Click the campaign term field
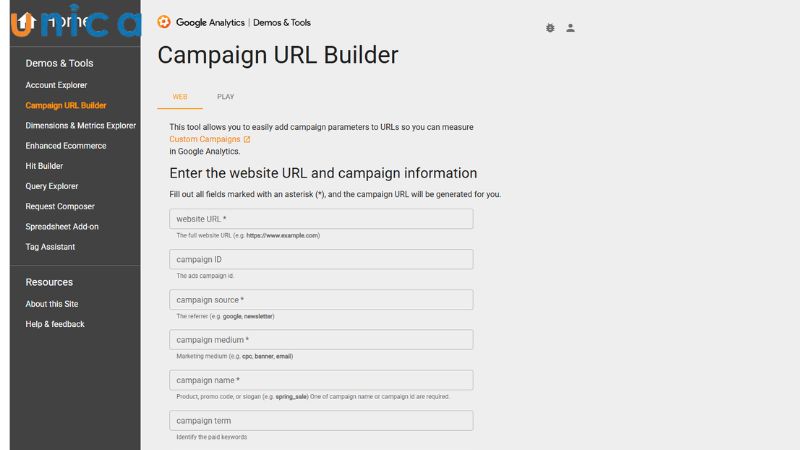 (x=321, y=421)
